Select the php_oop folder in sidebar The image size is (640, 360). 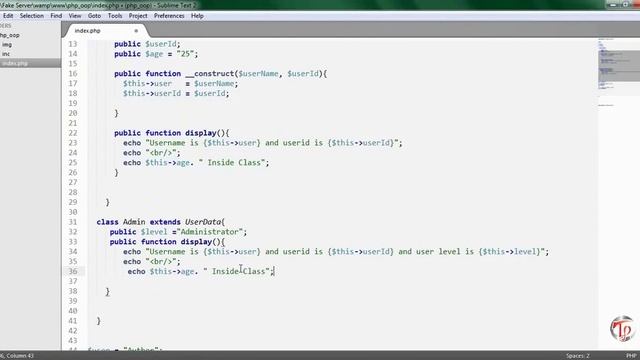pyautogui.click(x=10, y=35)
